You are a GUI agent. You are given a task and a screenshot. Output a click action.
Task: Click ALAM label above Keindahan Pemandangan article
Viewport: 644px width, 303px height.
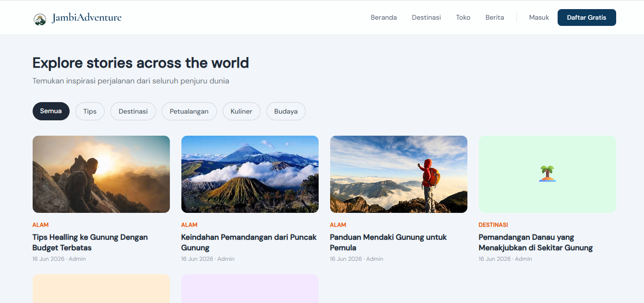pos(189,225)
